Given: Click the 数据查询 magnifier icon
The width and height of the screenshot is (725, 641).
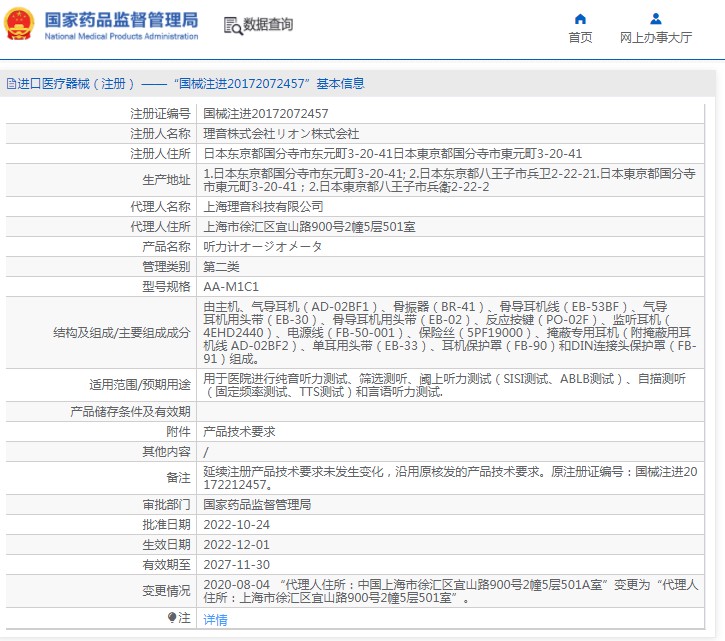Looking at the screenshot, I should click(x=232, y=25).
